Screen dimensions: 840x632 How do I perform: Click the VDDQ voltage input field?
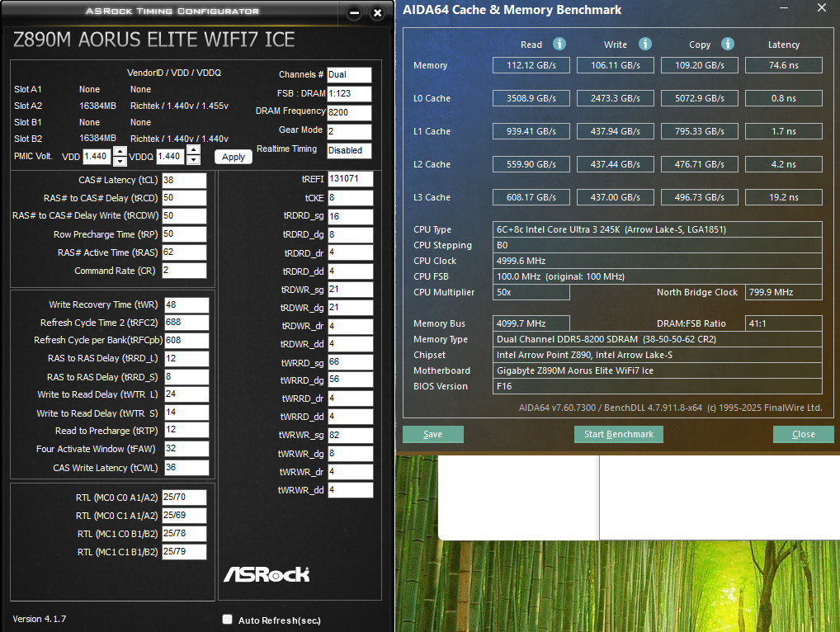[x=170, y=157]
